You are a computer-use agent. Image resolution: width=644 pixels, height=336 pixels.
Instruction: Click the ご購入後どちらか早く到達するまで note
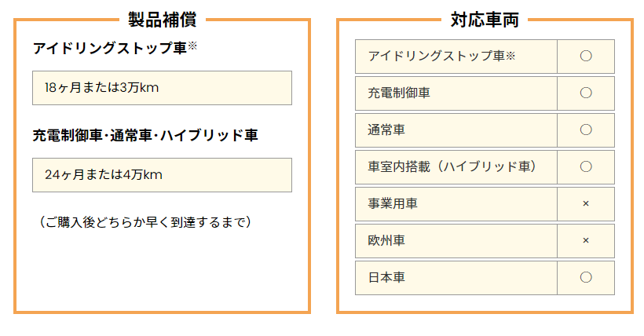pyautogui.click(x=145, y=222)
